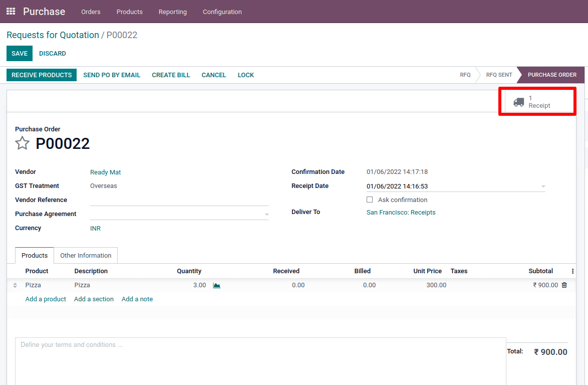
Task: Click the Quantity column header
Action: (x=189, y=271)
